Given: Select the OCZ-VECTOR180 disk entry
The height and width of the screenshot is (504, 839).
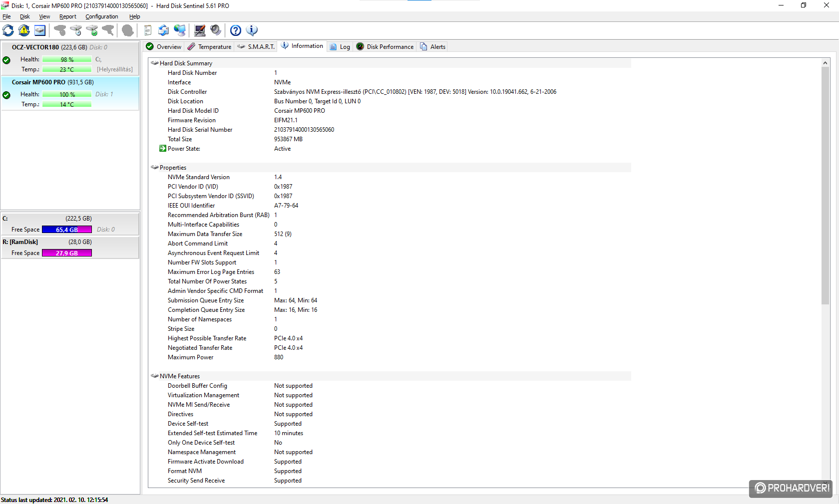Looking at the screenshot, I should coord(70,58).
